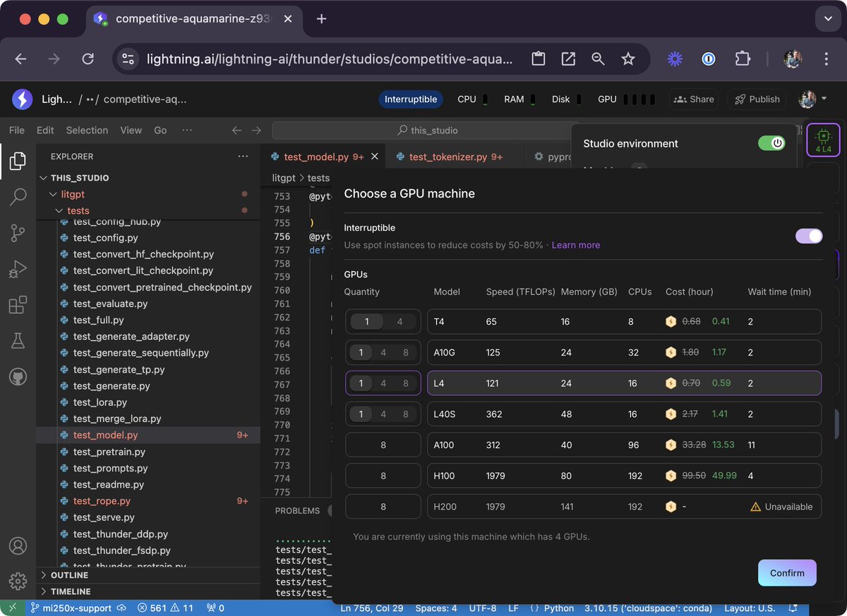The image size is (847, 616).
Task: Open the Search view in the activity bar
Action: 18,197
